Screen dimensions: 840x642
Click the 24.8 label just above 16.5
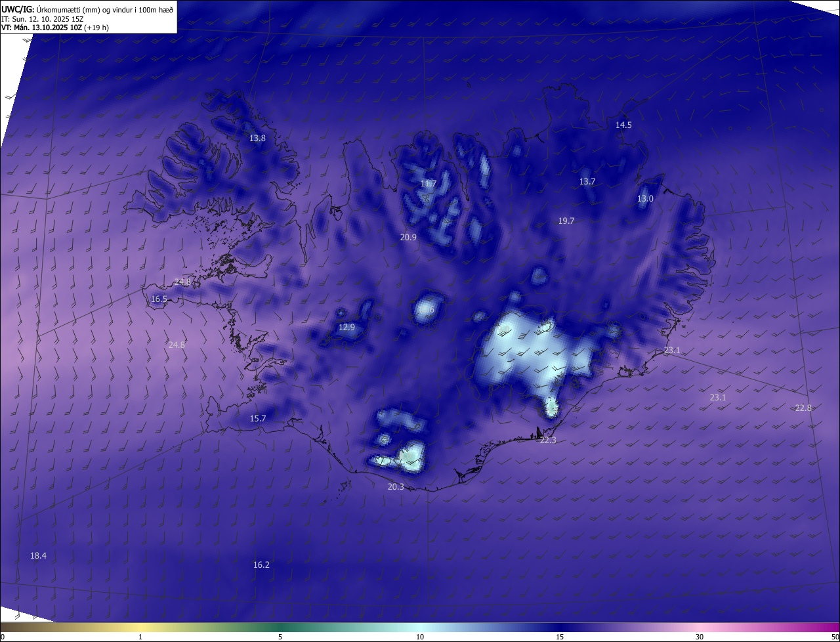tap(182, 282)
